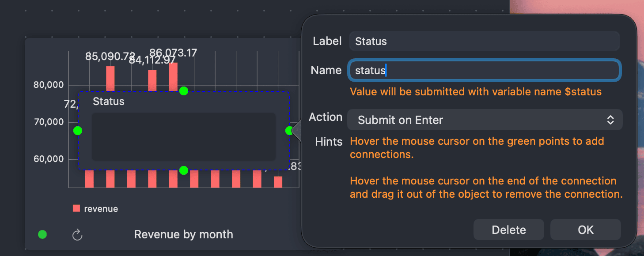Click the top green connection point on Status box
This screenshot has width=644, height=256.
(184, 91)
